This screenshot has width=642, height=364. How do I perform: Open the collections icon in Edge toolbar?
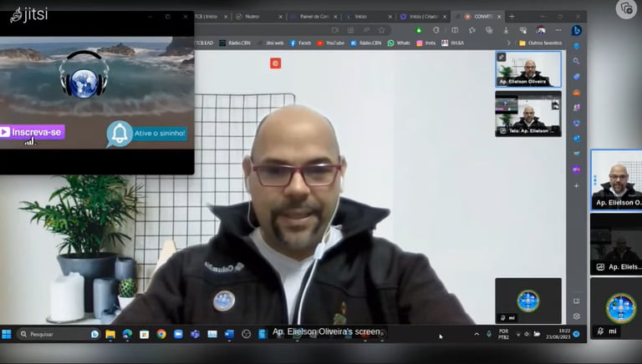(489, 30)
